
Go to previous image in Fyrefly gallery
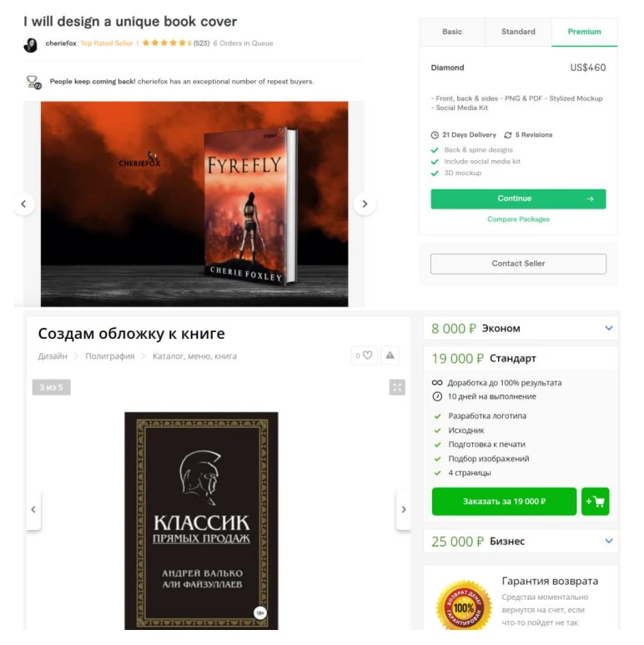23,204
